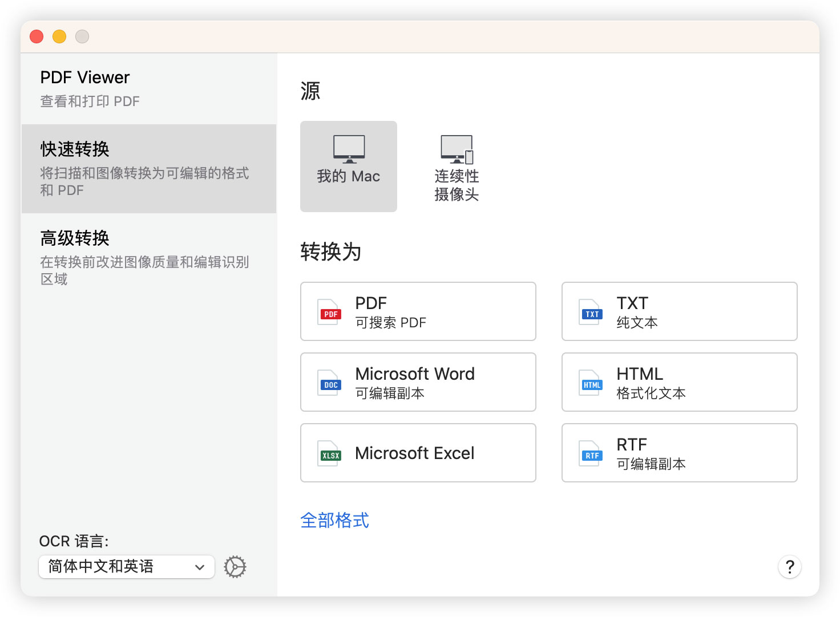Screen dimensions: 840x617
Task: Minimize the window with the yellow button
Action: tap(59, 36)
